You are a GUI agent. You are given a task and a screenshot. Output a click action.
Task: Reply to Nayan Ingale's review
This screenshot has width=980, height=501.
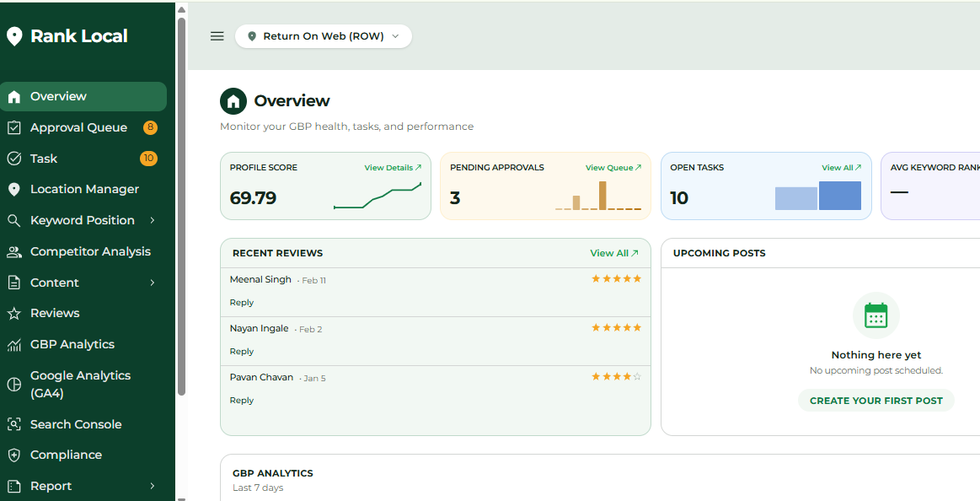click(x=242, y=352)
